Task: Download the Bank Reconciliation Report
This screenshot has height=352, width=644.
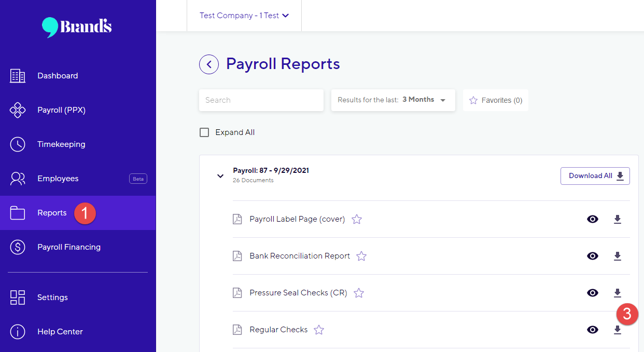Action: point(617,256)
